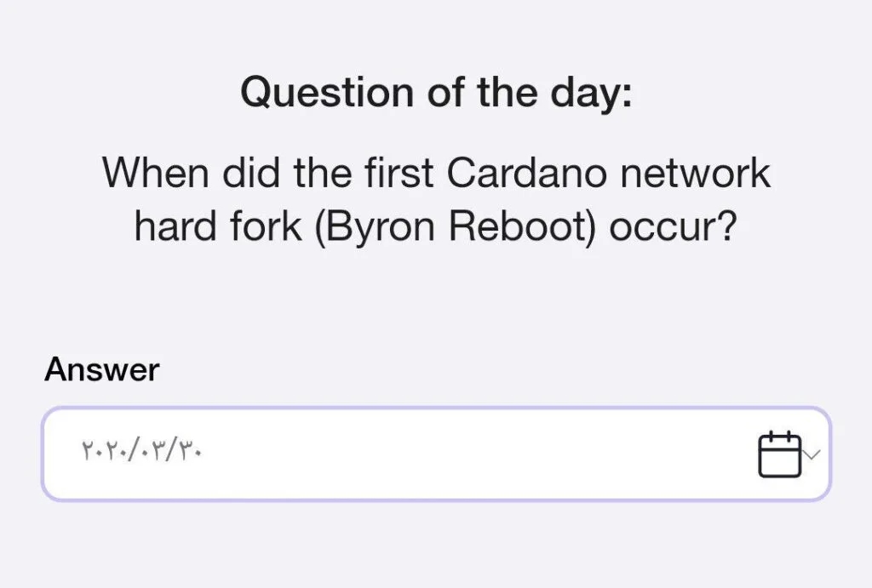872x588 pixels.
Task: Open the calendar date picker icon
Action: pos(778,454)
